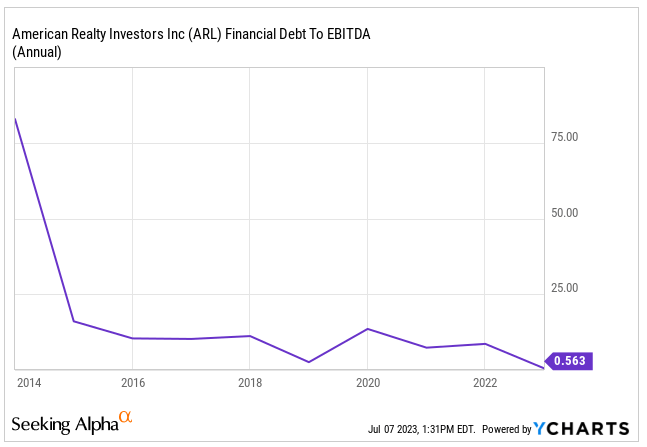Click the orange alpha symbol
647x447 pixels.
[x=125, y=417]
